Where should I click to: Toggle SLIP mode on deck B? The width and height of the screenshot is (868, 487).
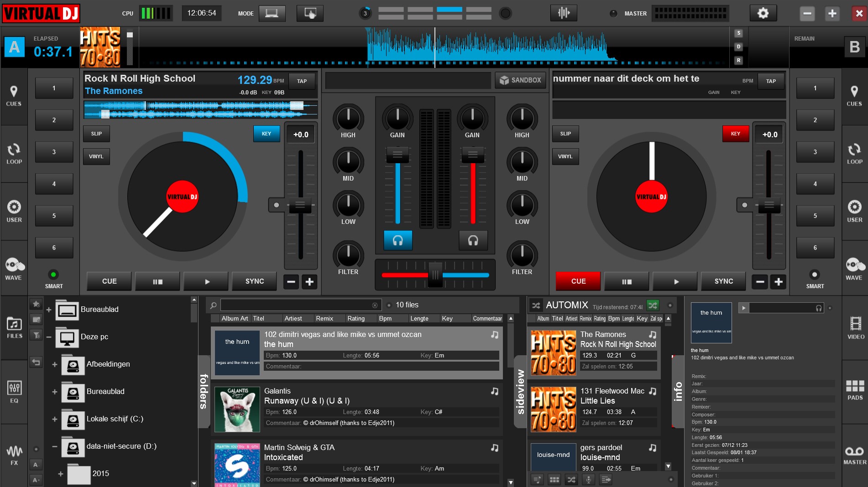coord(565,134)
